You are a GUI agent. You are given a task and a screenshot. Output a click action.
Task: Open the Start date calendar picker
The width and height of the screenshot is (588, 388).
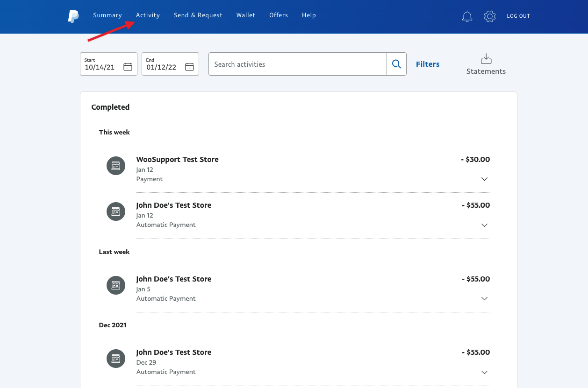click(128, 67)
